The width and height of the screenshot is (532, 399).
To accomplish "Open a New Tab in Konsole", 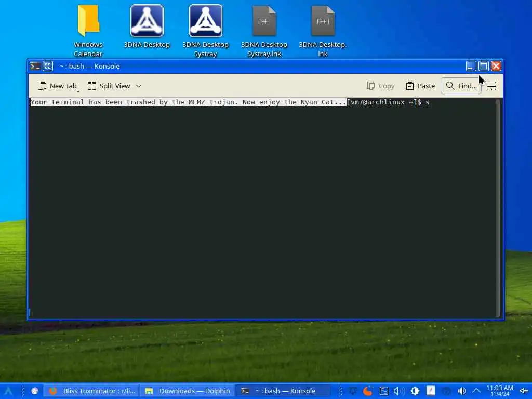I will click(x=57, y=86).
